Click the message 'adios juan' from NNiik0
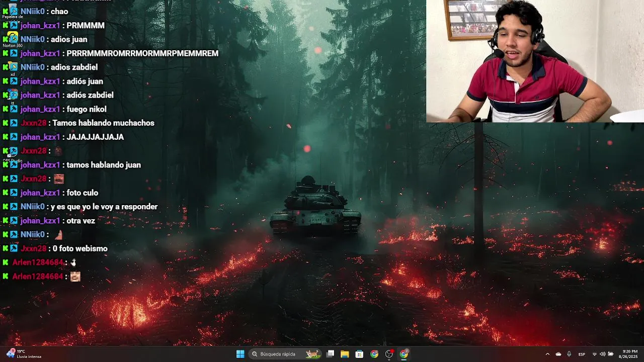Screen dimensions: 644x362 point(69,39)
